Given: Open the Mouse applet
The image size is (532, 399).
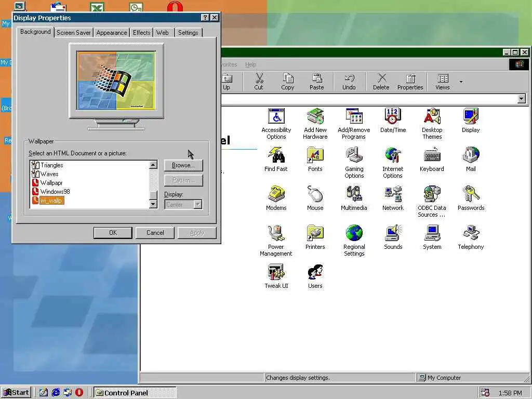Looking at the screenshot, I should 315,198.
